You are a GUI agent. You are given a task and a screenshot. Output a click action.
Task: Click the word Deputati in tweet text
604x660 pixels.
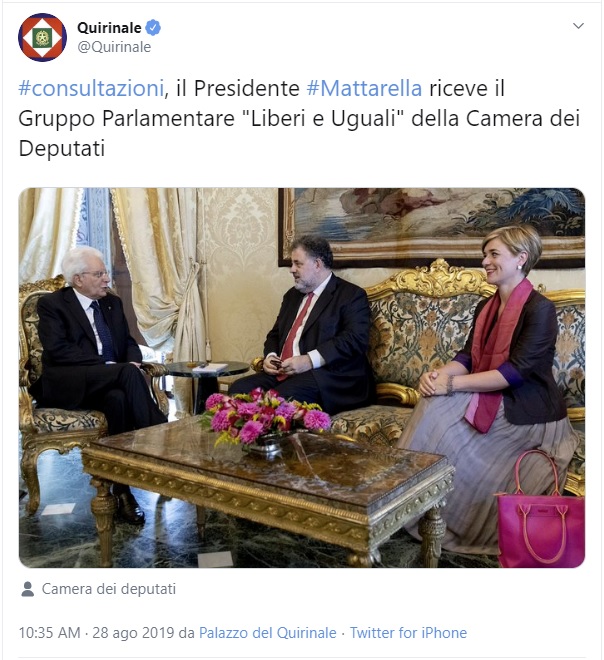61,149
